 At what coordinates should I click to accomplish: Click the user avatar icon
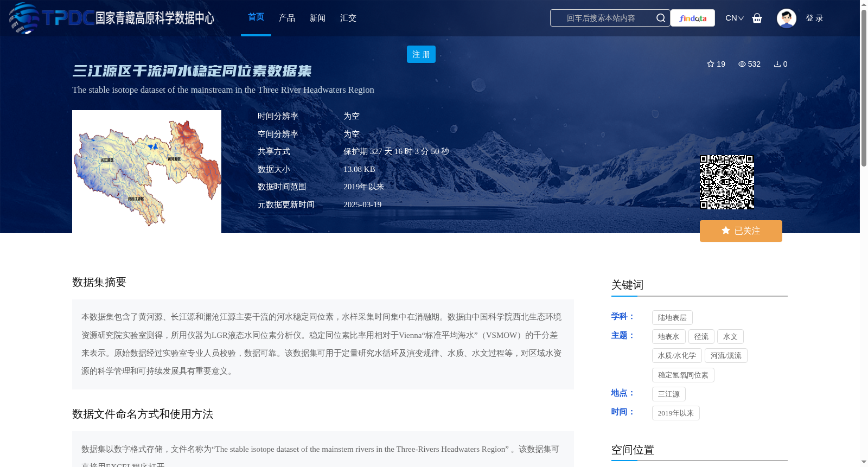click(786, 18)
